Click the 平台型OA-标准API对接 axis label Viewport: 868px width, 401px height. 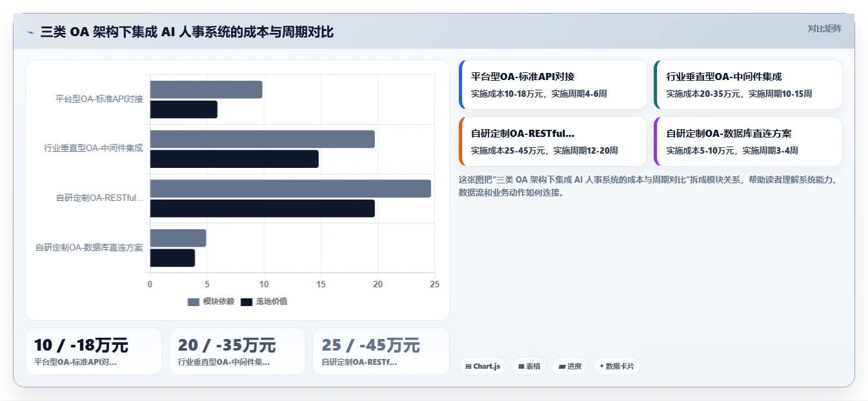point(99,99)
